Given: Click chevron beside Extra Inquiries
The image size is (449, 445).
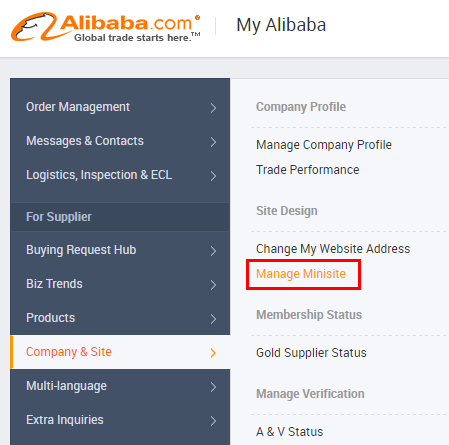Looking at the screenshot, I should pos(213,421).
